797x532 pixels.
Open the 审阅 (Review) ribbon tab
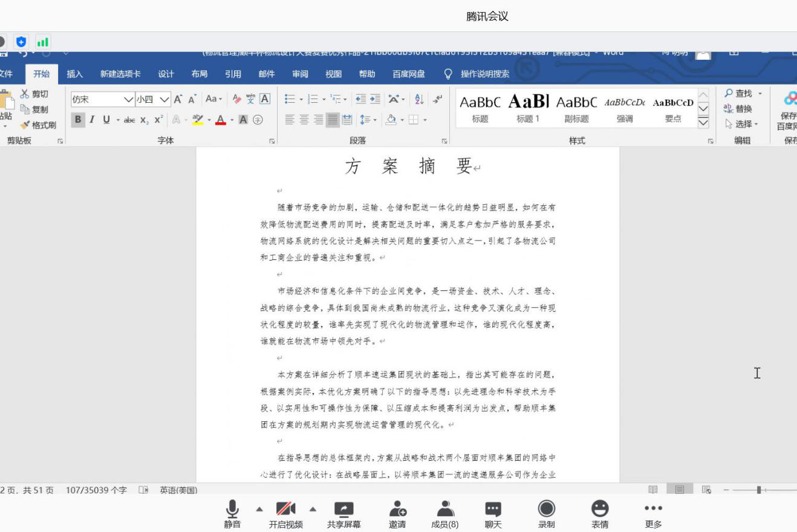pyautogui.click(x=300, y=74)
